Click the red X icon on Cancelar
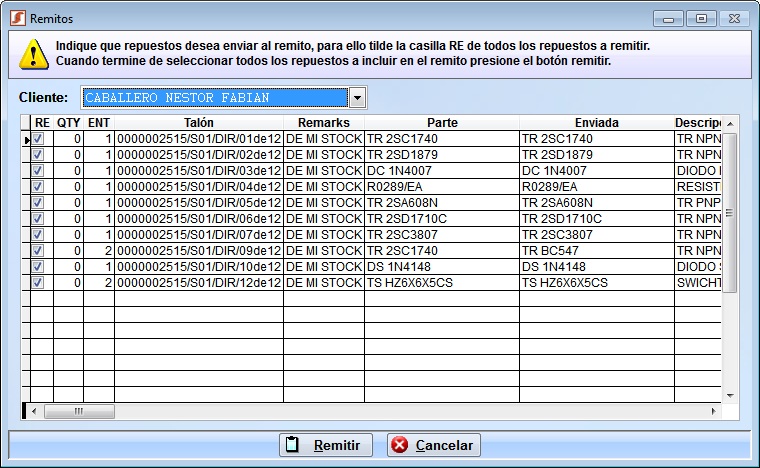Image resolution: width=760 pixels, height=468 pixels. click(399, 445)
